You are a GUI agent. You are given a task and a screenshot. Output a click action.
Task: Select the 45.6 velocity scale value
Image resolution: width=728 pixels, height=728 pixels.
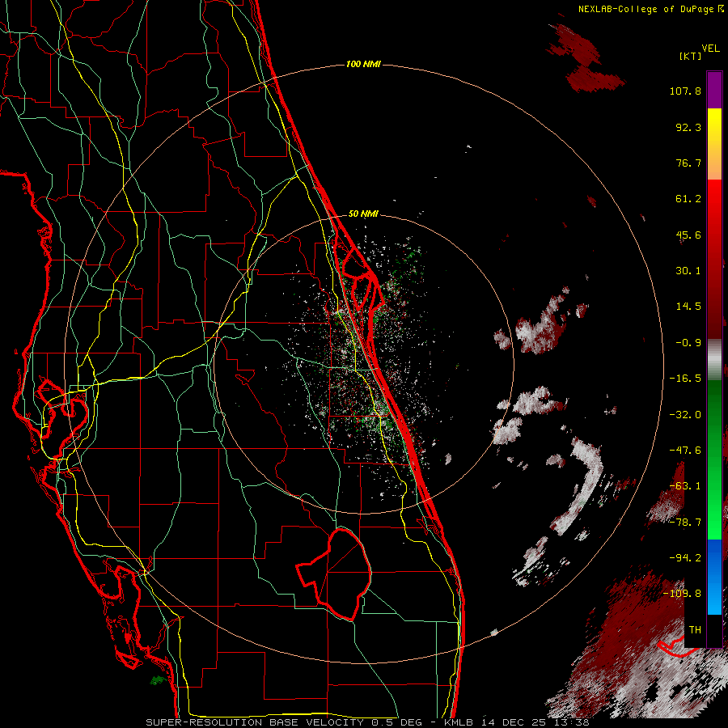pos(688,235)
